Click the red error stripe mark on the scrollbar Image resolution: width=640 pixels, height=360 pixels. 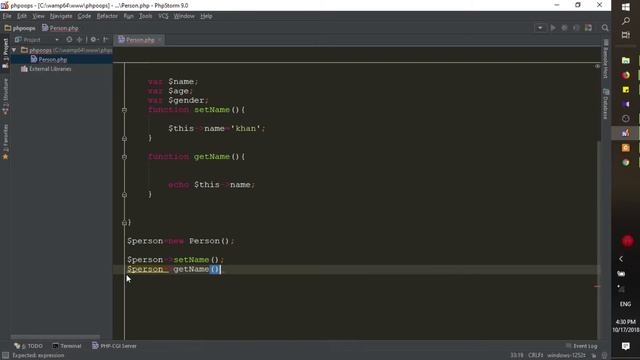tap(597, 287)
